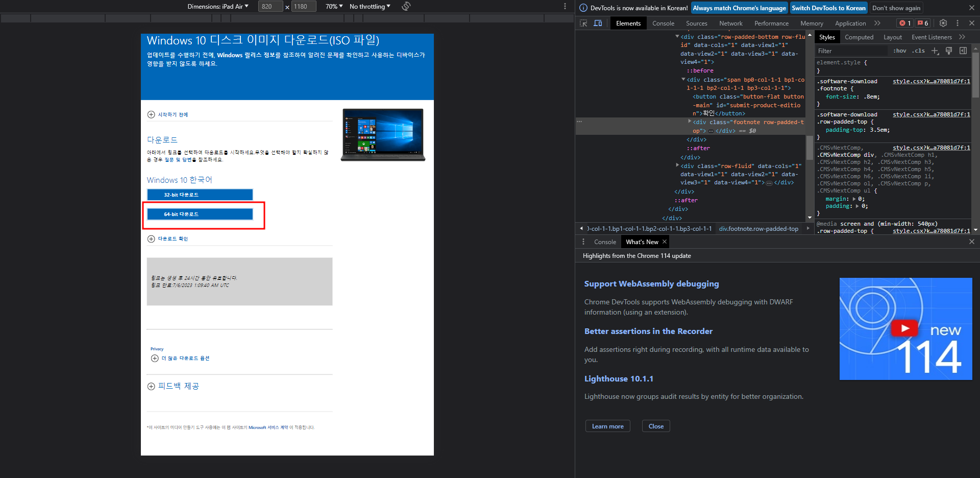Select the Styles tab
980x478 pixels.
click(x=827, y=37)
